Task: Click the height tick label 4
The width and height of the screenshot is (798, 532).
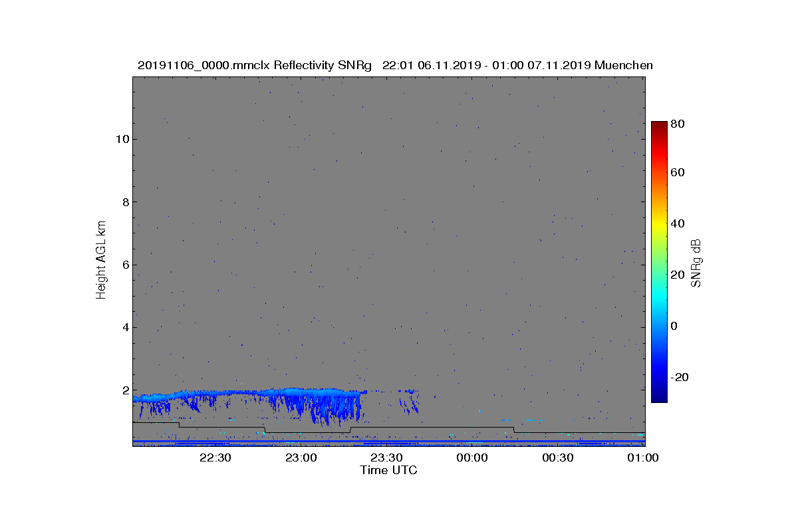Action: [125, 327]
